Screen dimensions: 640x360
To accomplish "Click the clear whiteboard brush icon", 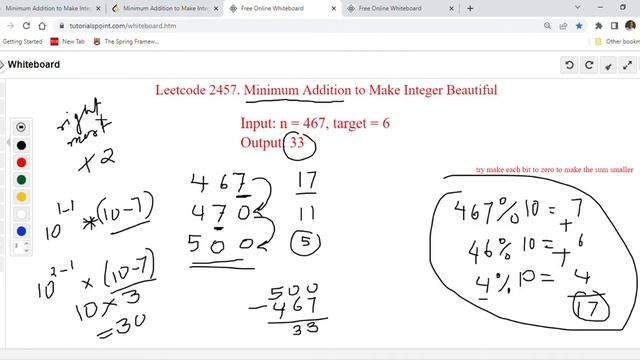I will coord(608,65).
